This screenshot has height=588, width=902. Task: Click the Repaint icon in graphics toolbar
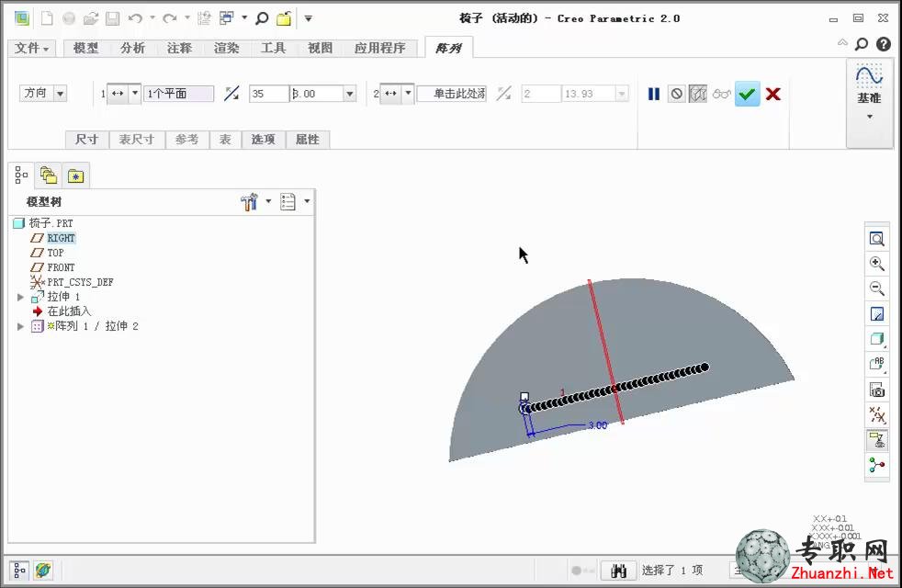pos(876,313)
